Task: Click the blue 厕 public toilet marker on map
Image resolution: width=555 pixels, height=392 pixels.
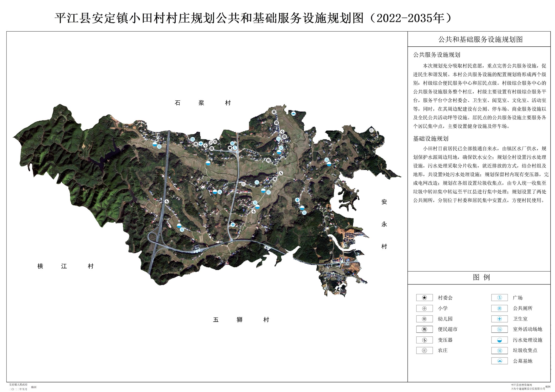Action: (232, 143)
